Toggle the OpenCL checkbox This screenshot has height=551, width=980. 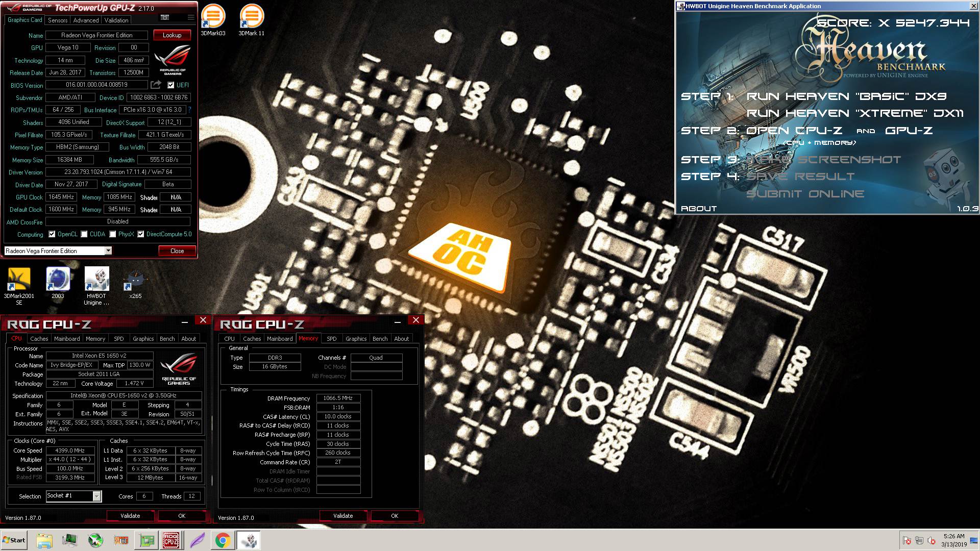(x=52, y=234)
